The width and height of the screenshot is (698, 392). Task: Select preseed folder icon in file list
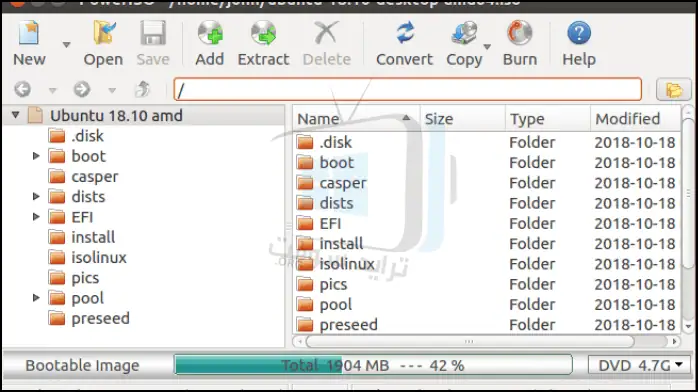305,325
